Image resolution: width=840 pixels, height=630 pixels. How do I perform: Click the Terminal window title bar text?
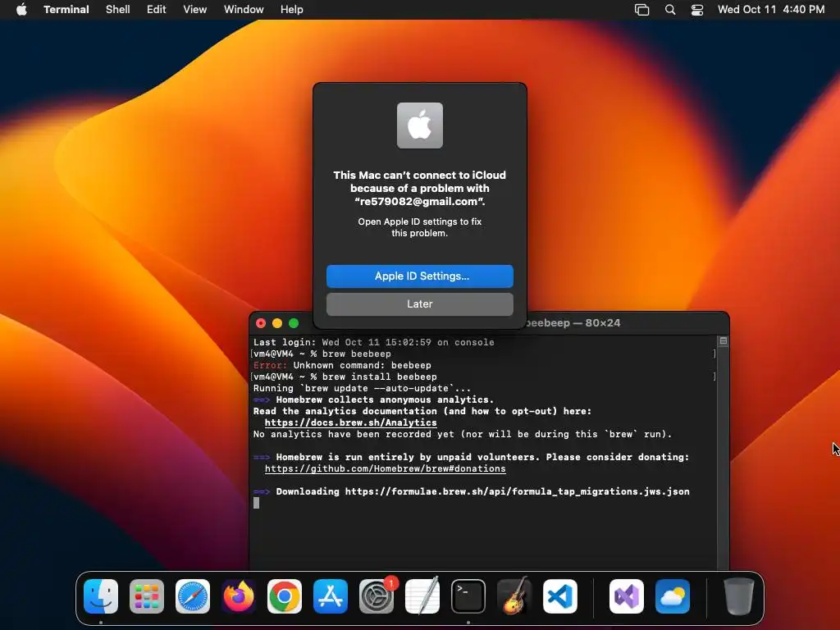click(573, 323)
